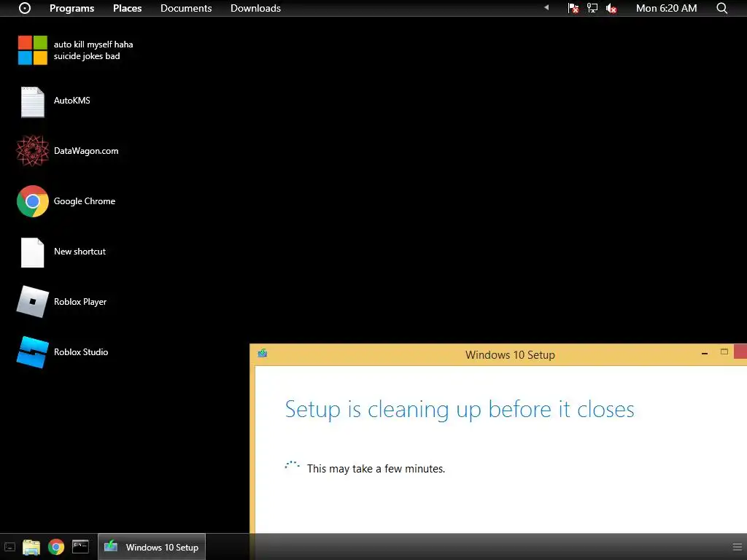
Task: Open File Explorer from the taskbar
Action: pos(31,547)
